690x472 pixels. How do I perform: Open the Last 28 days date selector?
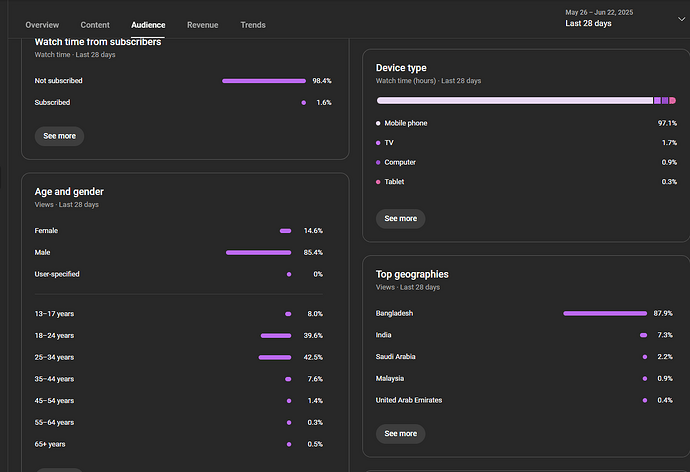tap(625, 18)
